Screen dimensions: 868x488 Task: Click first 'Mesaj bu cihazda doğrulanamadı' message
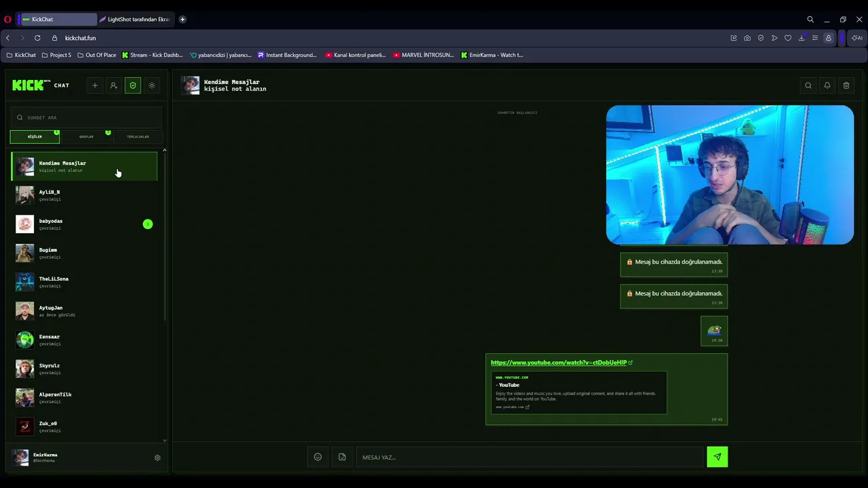(x=674, y=265)
